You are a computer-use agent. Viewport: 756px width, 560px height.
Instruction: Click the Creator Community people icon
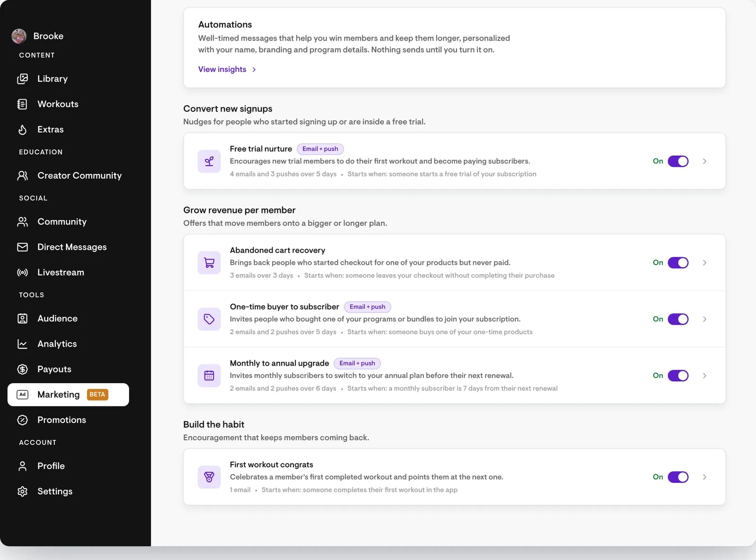click(22, 176)
